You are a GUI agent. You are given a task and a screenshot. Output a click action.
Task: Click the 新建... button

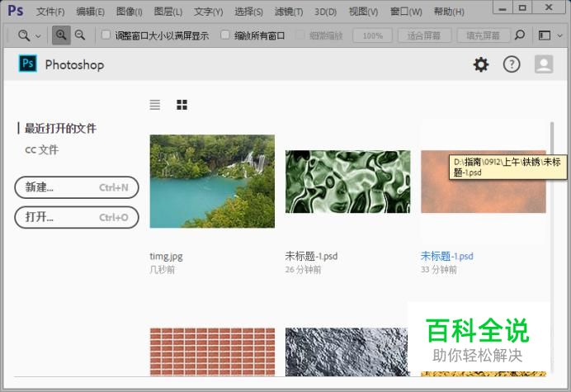point(77,187)
